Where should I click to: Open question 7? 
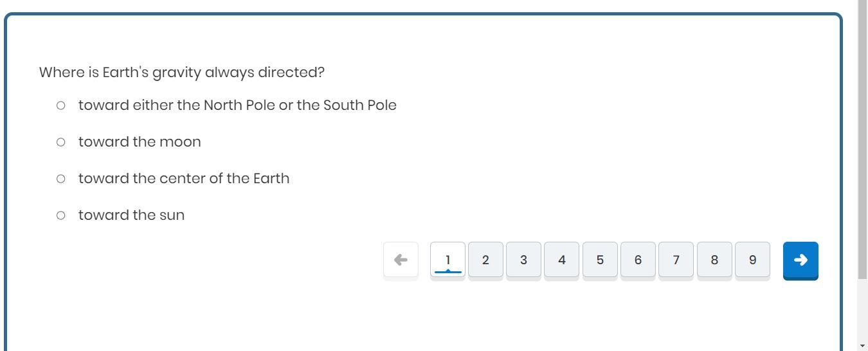coord(676,260)
